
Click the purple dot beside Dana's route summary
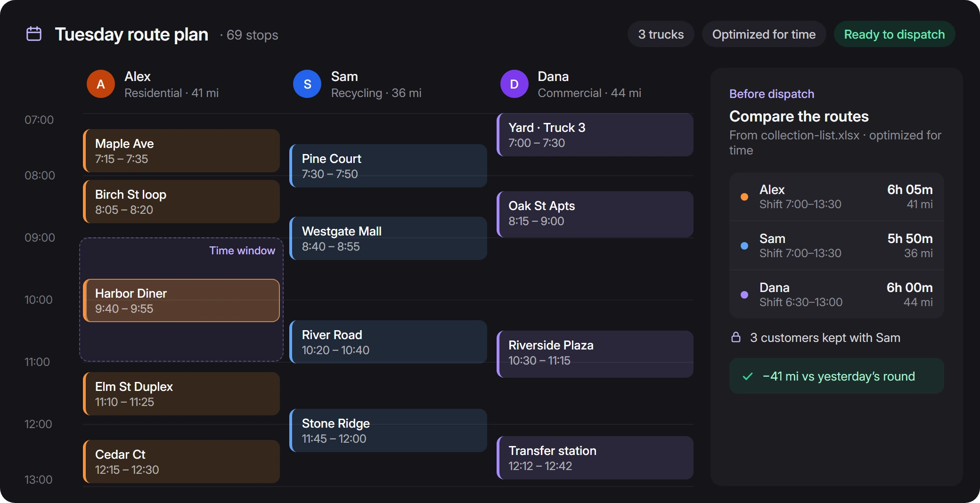point(744,295)
